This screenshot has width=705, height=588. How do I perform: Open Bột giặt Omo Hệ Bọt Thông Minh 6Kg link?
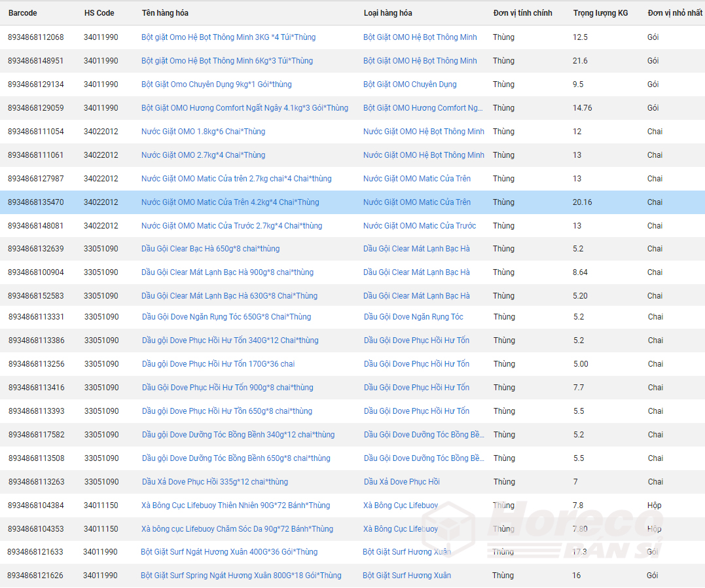[227, 61]
